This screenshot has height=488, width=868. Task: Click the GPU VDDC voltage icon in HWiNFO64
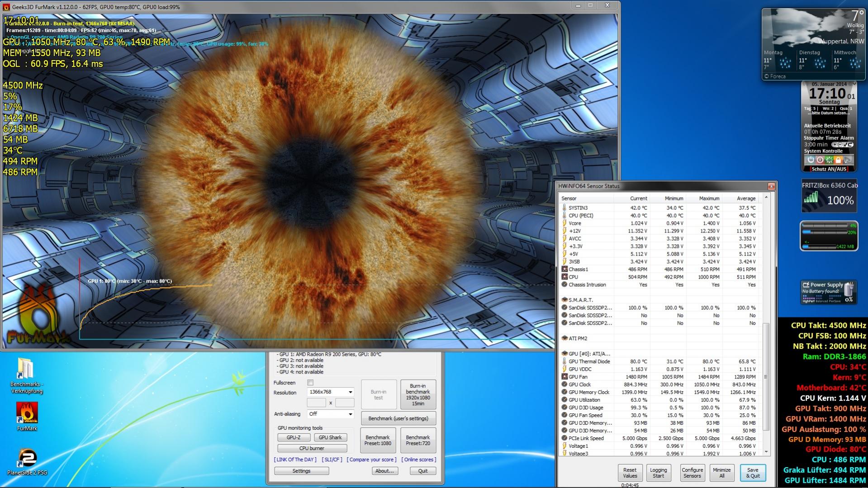click(564, 369)
